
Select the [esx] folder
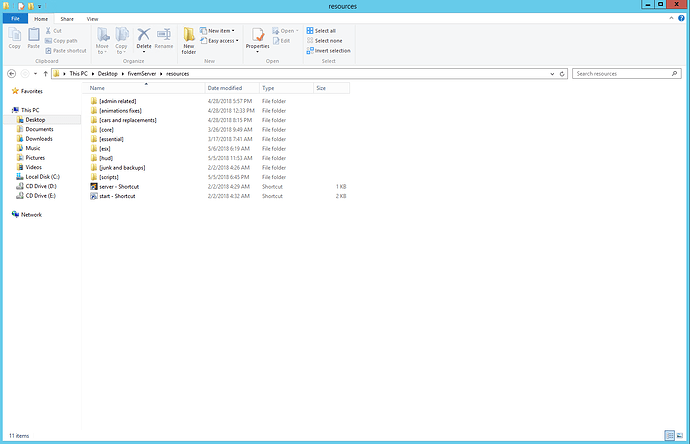point(100,149)
